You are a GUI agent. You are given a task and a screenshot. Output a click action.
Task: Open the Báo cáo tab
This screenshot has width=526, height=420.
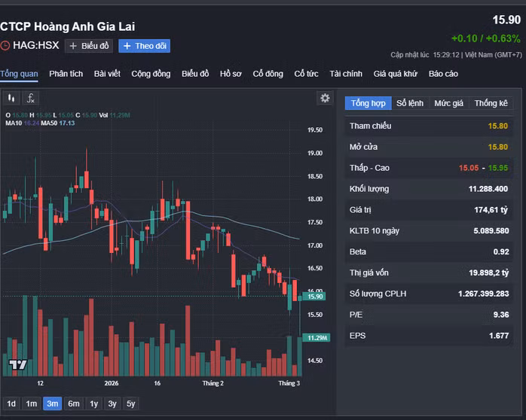tap(443, 74)
